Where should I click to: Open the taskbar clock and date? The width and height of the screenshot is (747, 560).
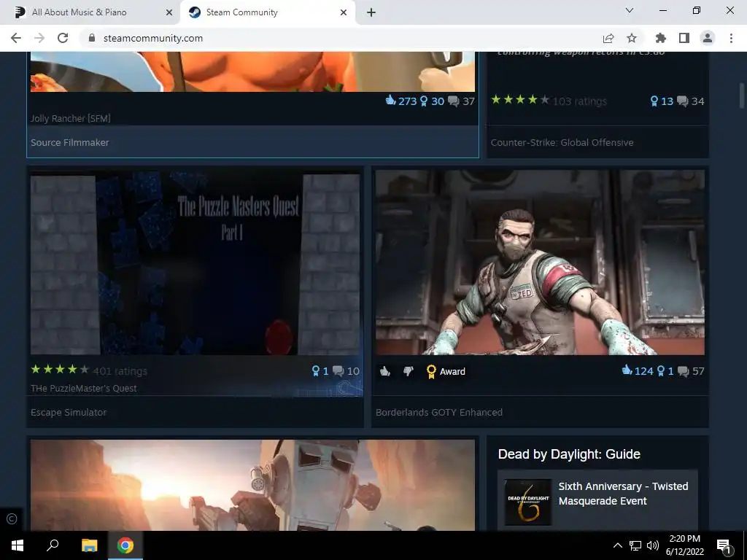pos(684,545)
